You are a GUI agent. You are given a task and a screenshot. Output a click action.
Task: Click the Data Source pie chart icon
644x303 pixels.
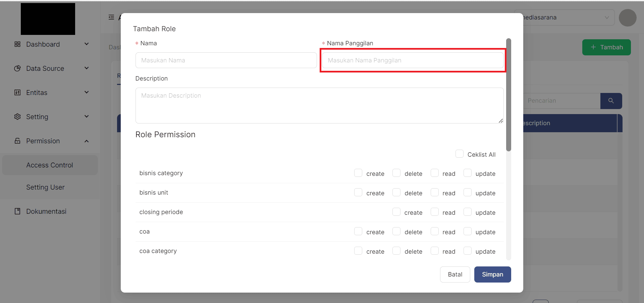pos(17,68)
